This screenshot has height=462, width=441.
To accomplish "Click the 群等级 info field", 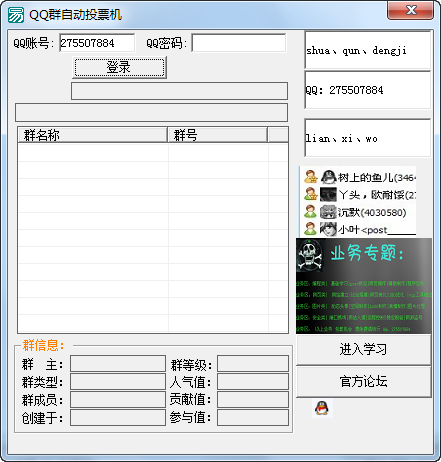I will pos(253,363).
